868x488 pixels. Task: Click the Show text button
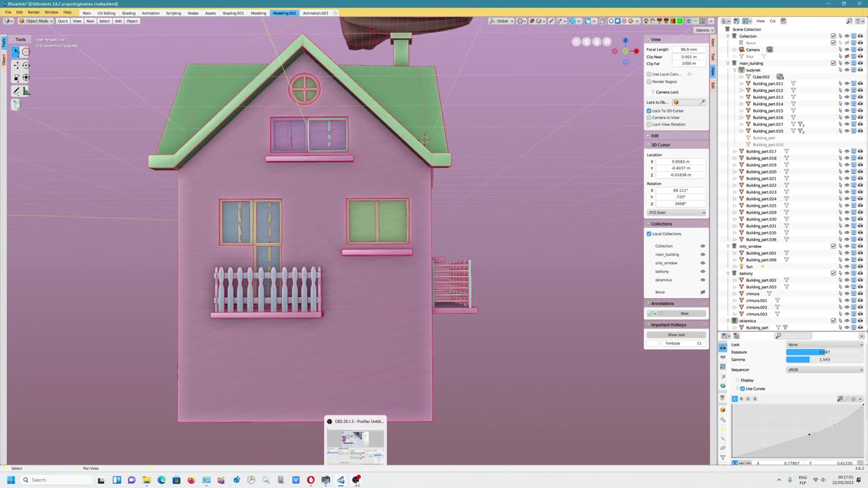(x=676, y=335)
